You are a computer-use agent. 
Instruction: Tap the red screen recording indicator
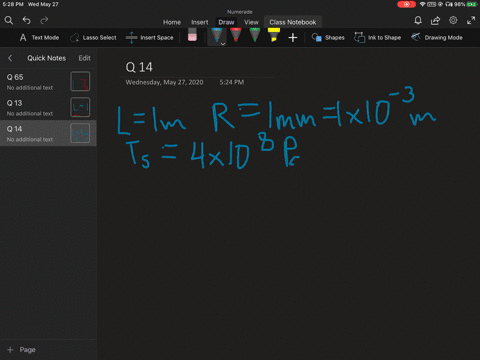406,4
